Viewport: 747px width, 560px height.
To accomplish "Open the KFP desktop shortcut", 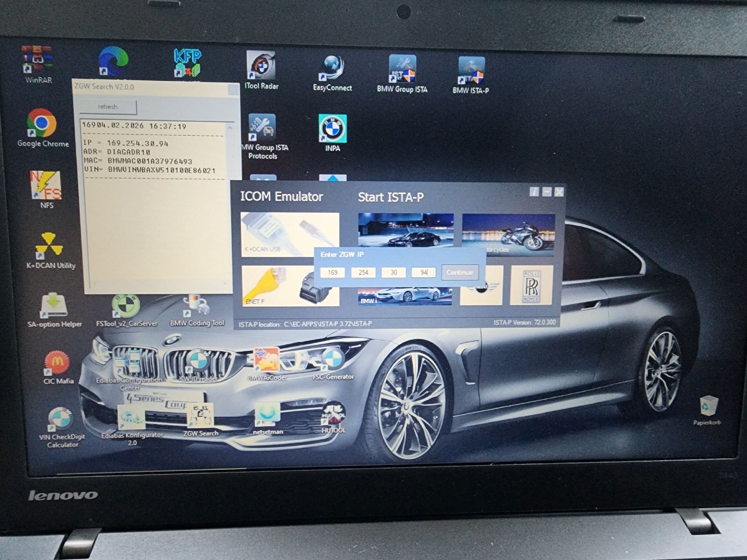I will pyautogui.click(x=187, y=63).
